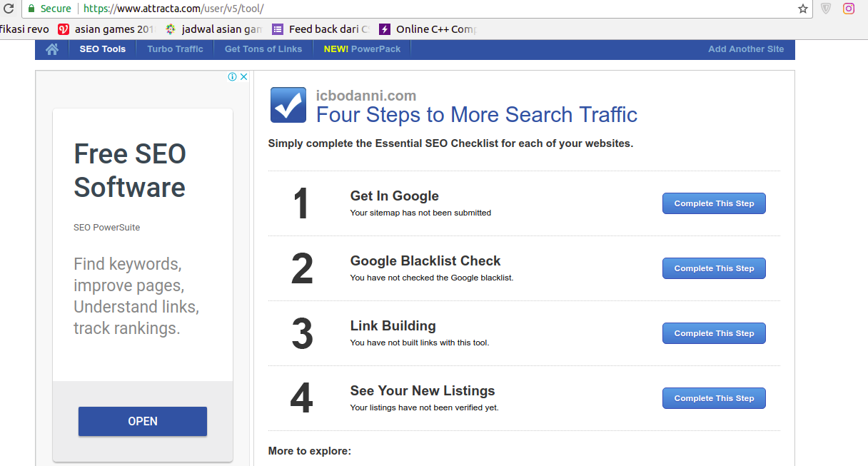Screen dimensions: 868x466
Task: Click the ad info icon
Action: (x=232, y=77)
